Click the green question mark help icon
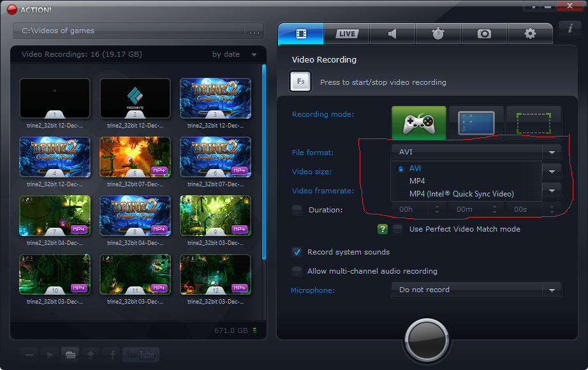 pos(383,229)
